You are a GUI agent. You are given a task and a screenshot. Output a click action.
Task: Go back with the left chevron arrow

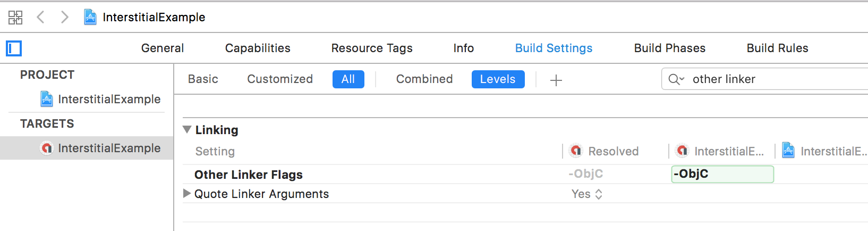(x=40, y=17)
